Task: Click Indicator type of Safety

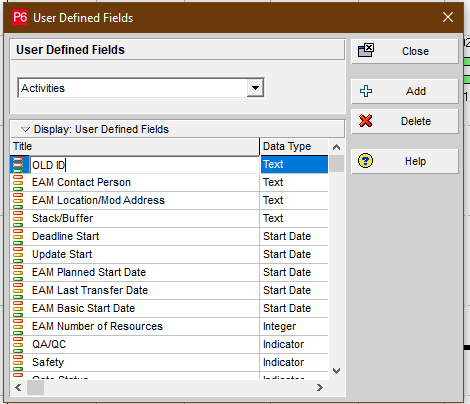Action: tap(294, 363)
